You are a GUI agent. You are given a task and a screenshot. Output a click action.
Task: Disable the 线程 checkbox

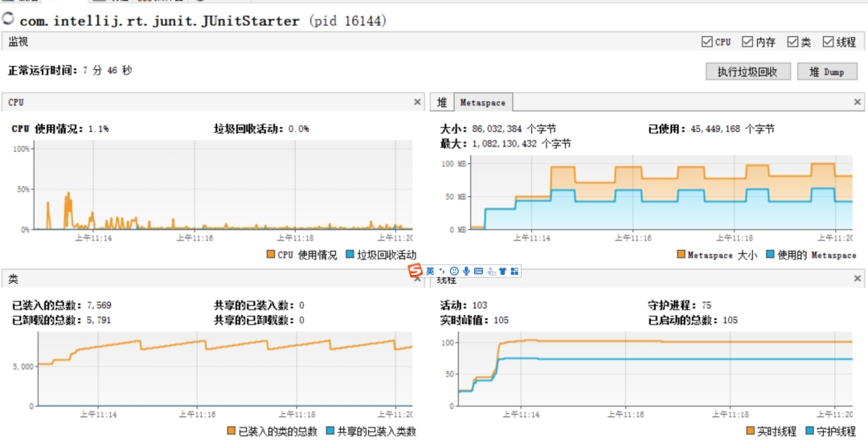click(x=829, y=42)
